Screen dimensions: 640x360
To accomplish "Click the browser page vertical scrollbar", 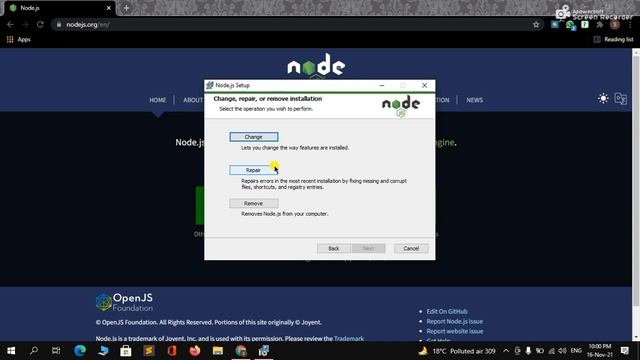I will [636, 180].
